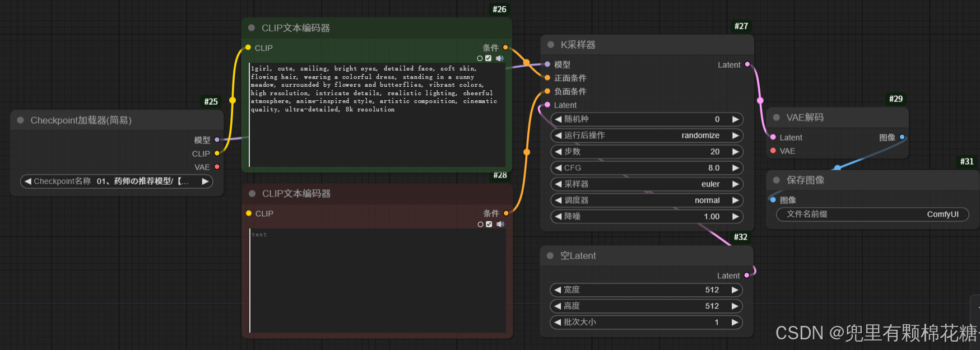Screen dimensions: 980x350
Task: Click the 正面条件 input port on K采样器
Action: [x=547, y=78]
